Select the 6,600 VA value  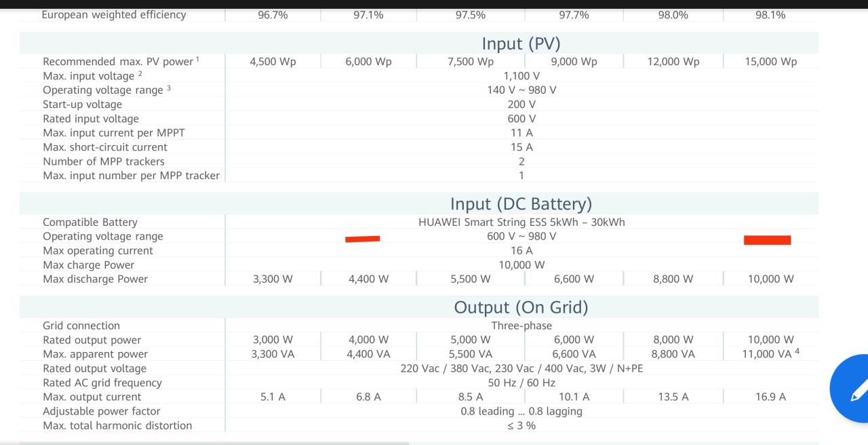[574, 354]
